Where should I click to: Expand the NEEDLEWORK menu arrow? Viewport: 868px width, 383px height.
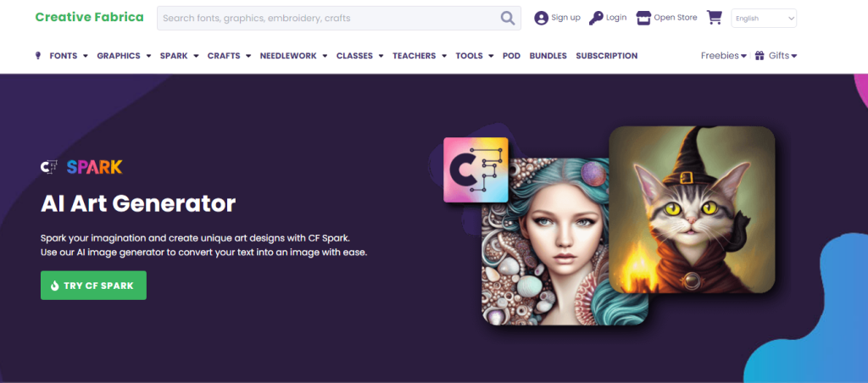(325, 56)
